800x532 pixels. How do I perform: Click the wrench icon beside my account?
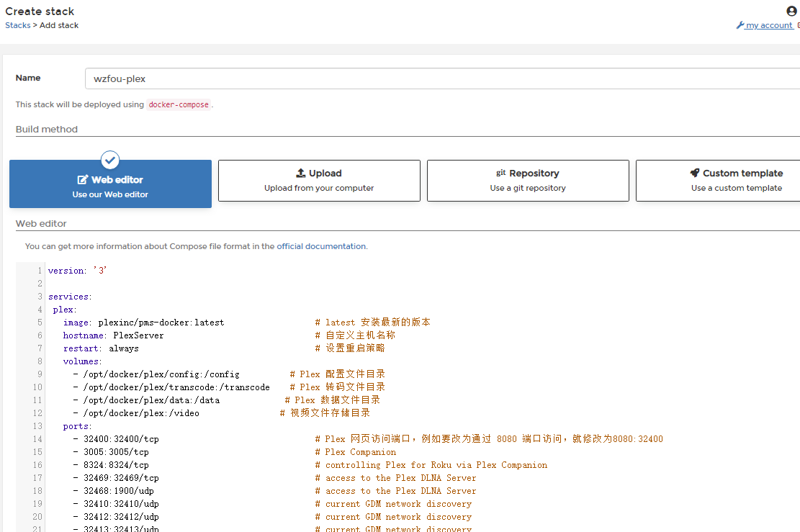tap(740, 25)
